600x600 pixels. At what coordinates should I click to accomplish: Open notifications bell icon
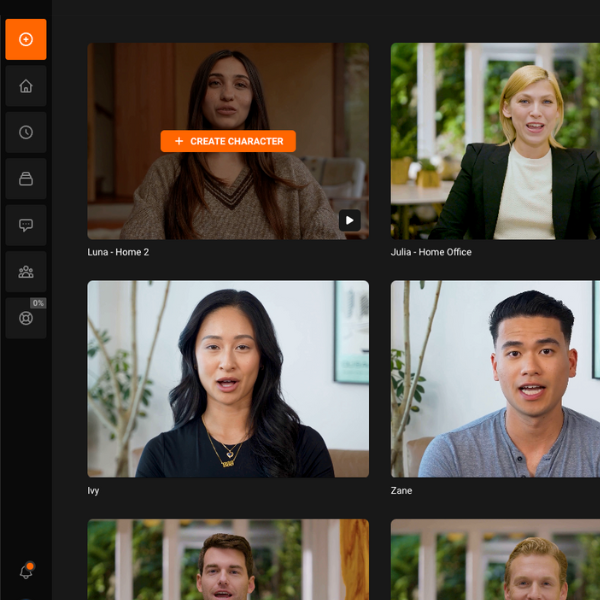pyautogui.click(x=26, y=572)
